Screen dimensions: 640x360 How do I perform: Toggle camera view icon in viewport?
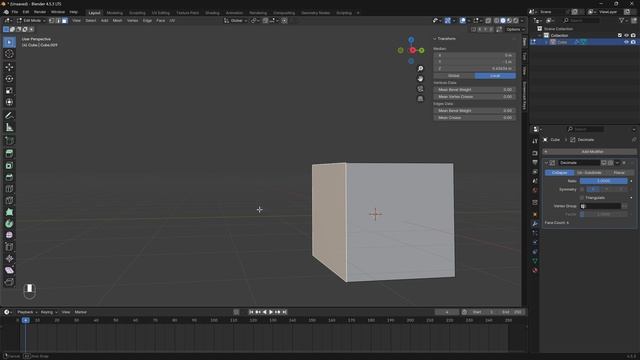(x=420, y=89)
